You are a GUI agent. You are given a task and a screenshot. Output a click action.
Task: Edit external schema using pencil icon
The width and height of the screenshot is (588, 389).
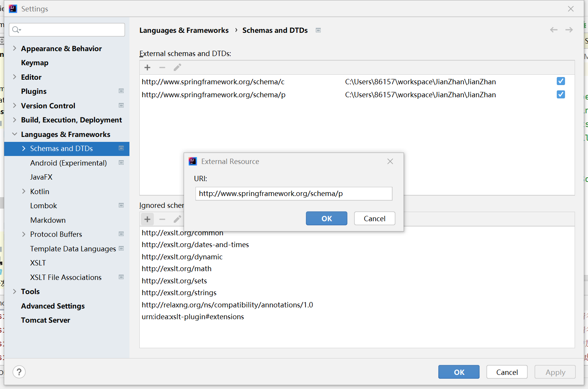[x=177, y=68]
